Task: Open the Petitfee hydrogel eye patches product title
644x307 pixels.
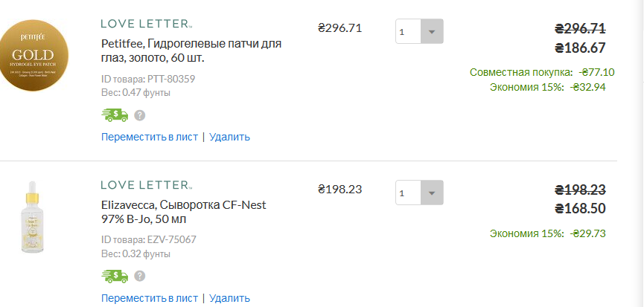Action: coord(191,51)
